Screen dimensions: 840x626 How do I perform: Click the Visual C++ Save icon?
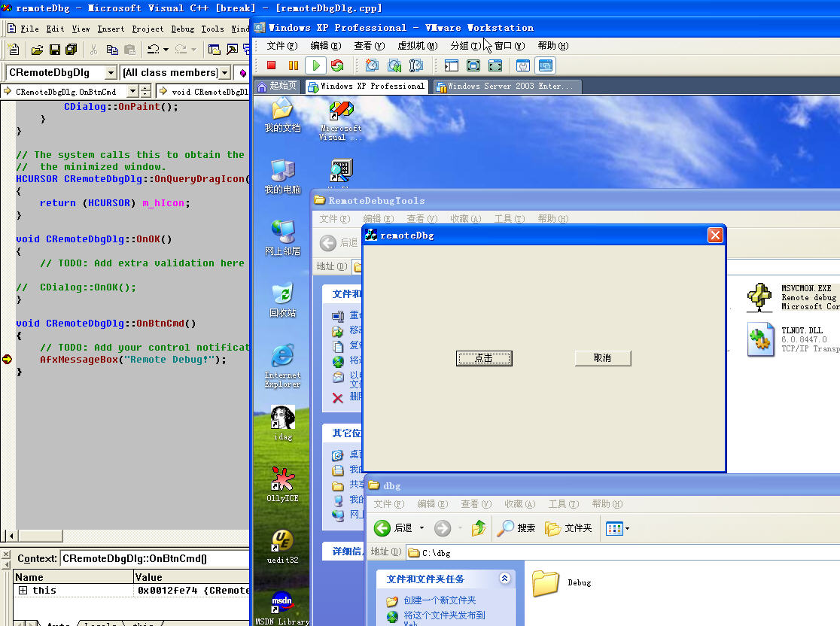click(55, 50)
